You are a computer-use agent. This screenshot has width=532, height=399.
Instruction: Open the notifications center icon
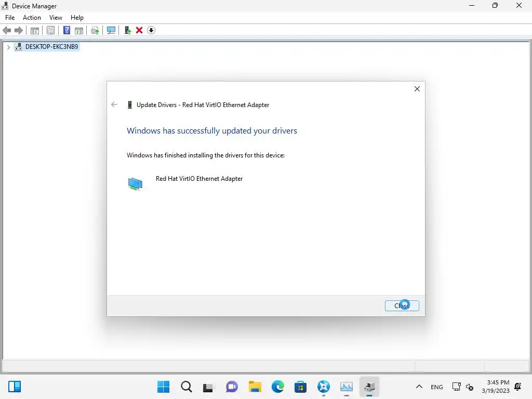(518, 387)
